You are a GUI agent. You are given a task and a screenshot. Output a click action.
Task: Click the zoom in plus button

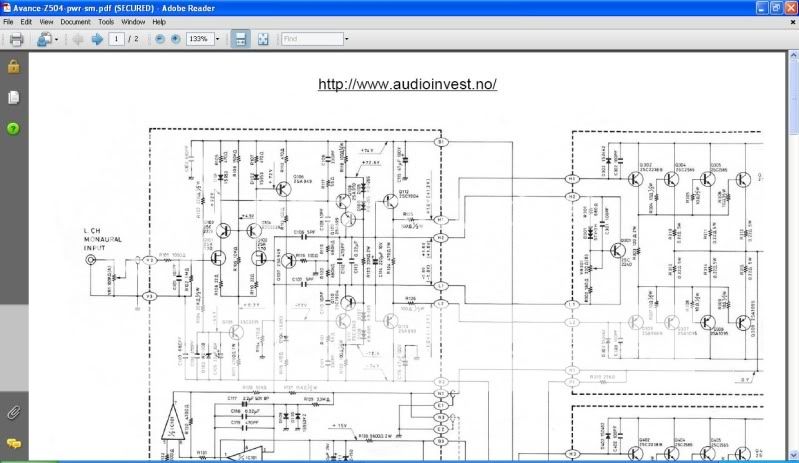pyautogui.click(x=175, y=39)
